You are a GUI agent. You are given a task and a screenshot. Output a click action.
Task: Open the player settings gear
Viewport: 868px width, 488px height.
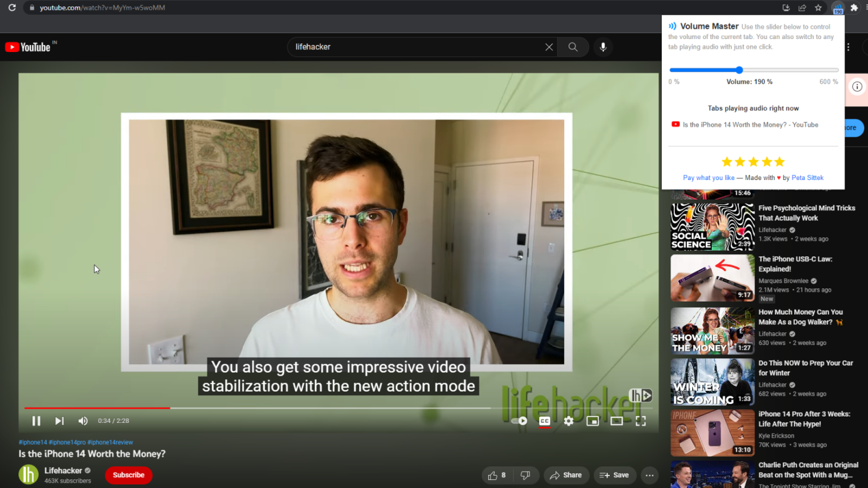[569, 421]
